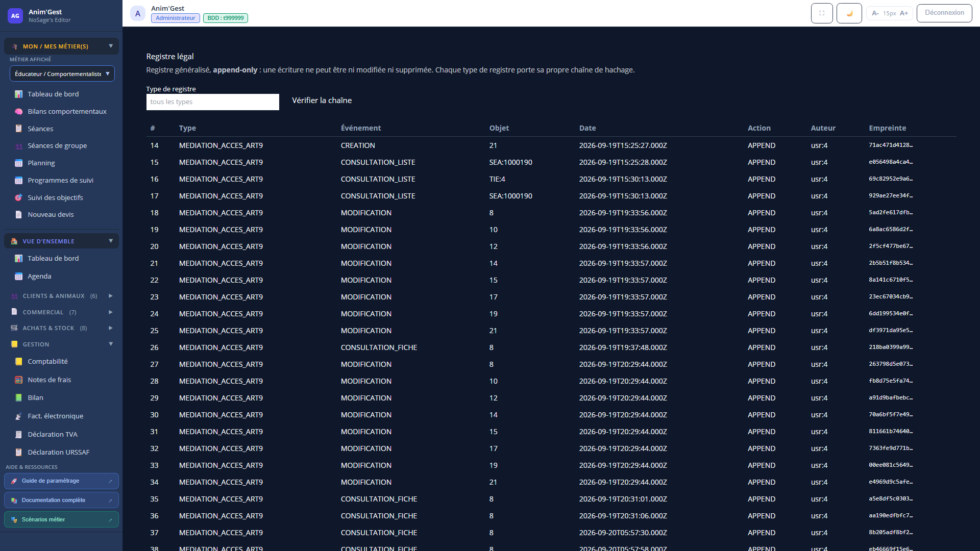This screenshot has height=551, width=980.
Task: Collapse the MON / MES MÉTIER(S) section
Action: coord(61,46)
